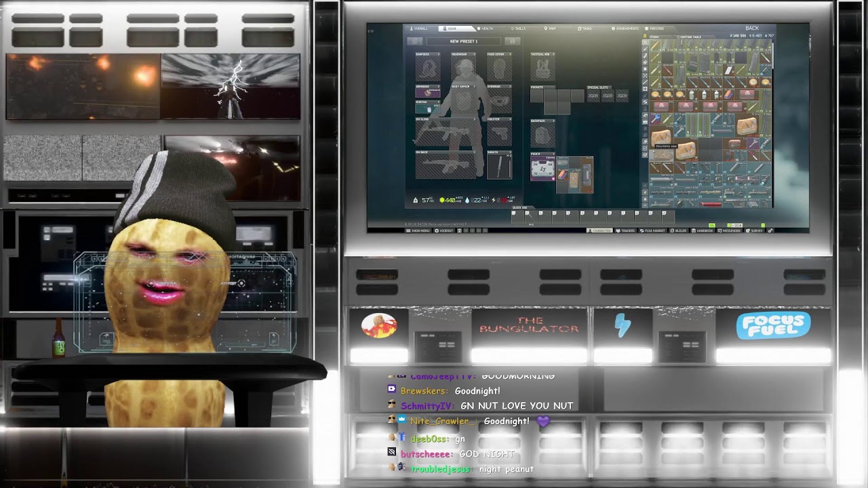Screen dimensions: 868x488
Task: Click The Bungulator sign
Action: [x=530, y=325]
